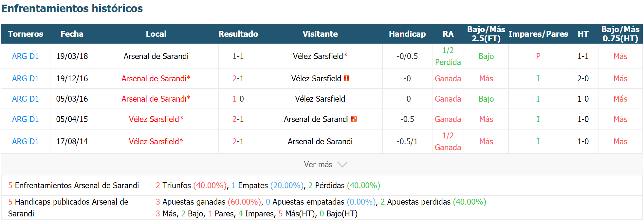
Task: Click the Impares/Pares column header
Action: pyautogui.click(x=538, y=34)
